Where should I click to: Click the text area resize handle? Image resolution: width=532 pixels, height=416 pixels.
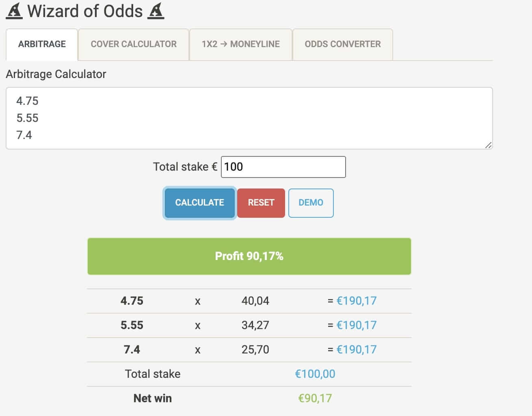488,145
